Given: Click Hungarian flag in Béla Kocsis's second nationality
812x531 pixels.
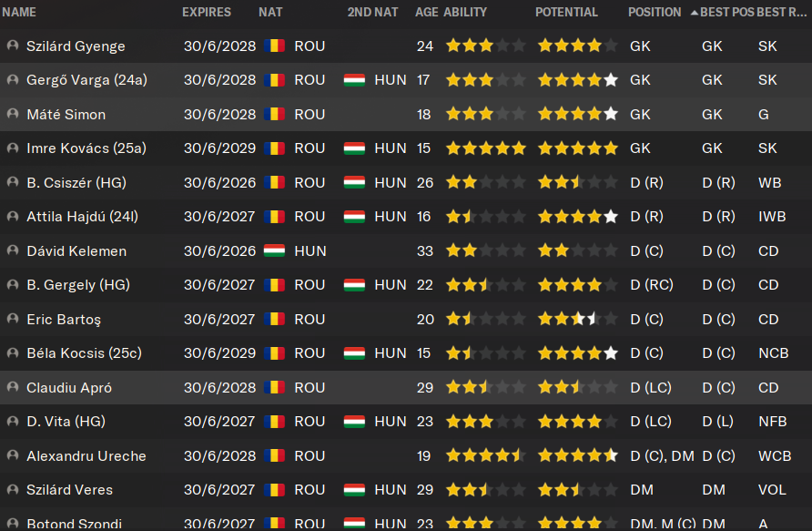Looking at the screenshot, I should (x=353, y=352).
